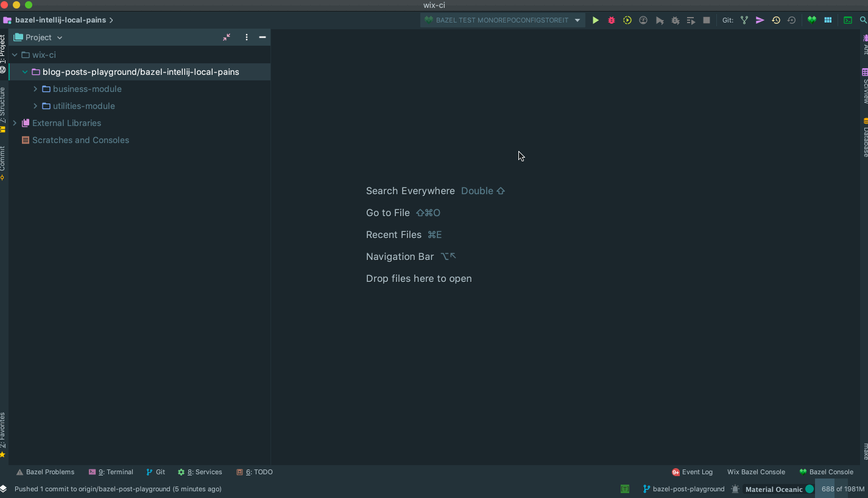Click the memory indicator 688 of 1981M

click(843, 489)
